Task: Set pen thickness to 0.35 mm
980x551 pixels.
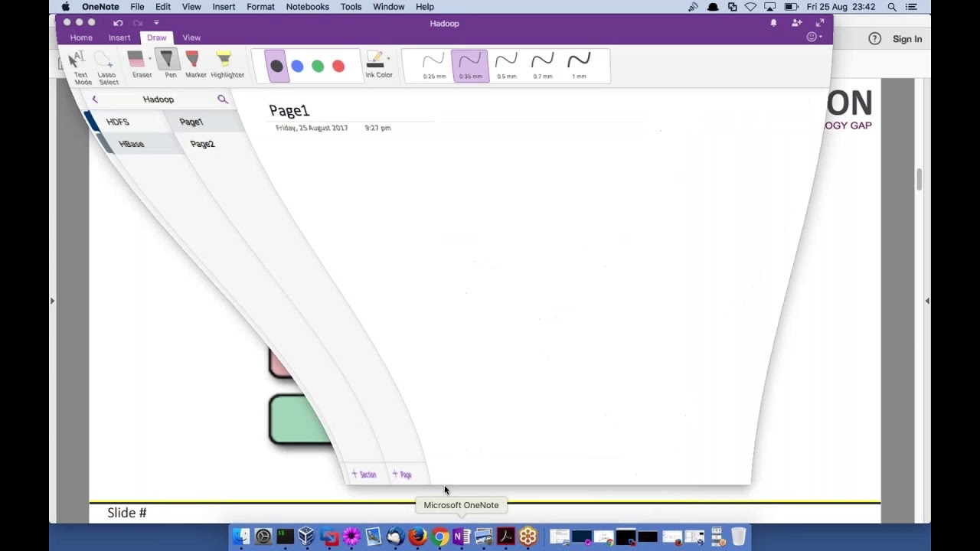Action: (x=470, y=66)
